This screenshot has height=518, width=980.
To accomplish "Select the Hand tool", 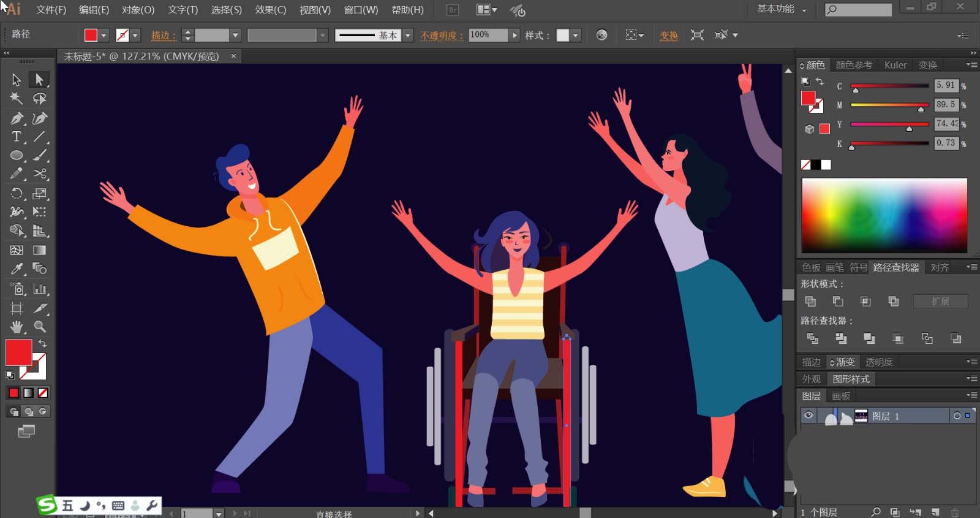I will tap(17, 327).
